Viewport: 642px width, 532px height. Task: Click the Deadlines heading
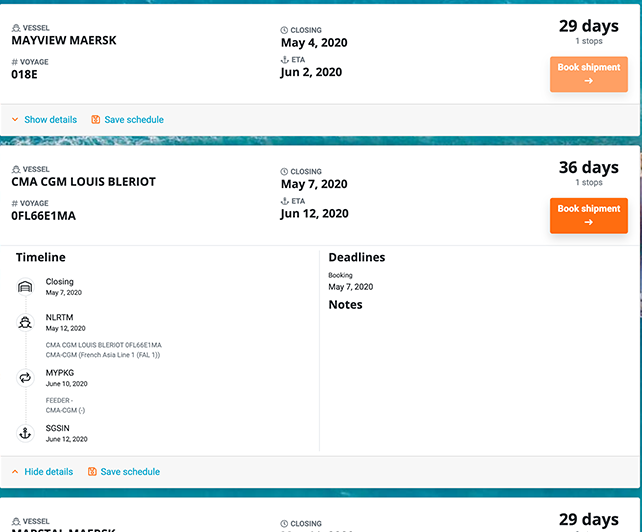click(x=356, y=257)
